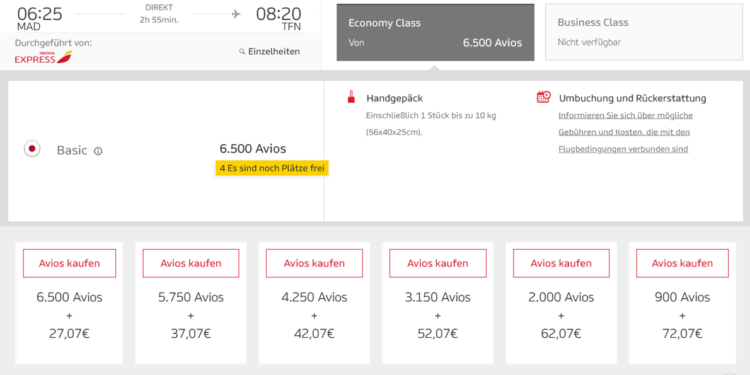
Task: Click the 52,07€ price text
Action: (x=438, y=333)
